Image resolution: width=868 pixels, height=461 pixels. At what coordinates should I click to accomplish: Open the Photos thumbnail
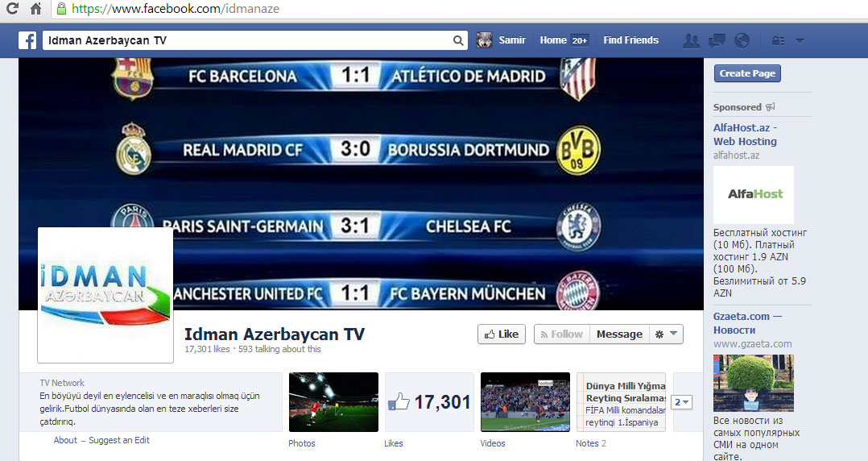point(334,402)
